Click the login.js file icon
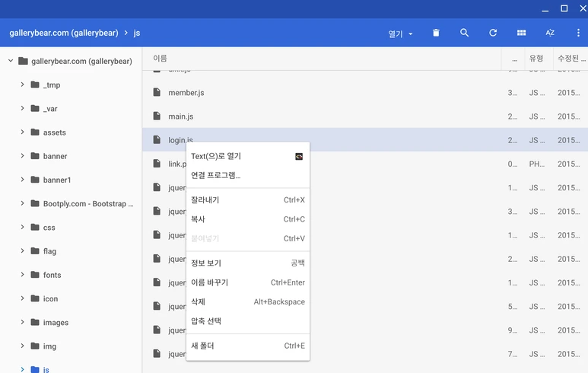This screenshot has width=588, height=373. tap(157, 139)
